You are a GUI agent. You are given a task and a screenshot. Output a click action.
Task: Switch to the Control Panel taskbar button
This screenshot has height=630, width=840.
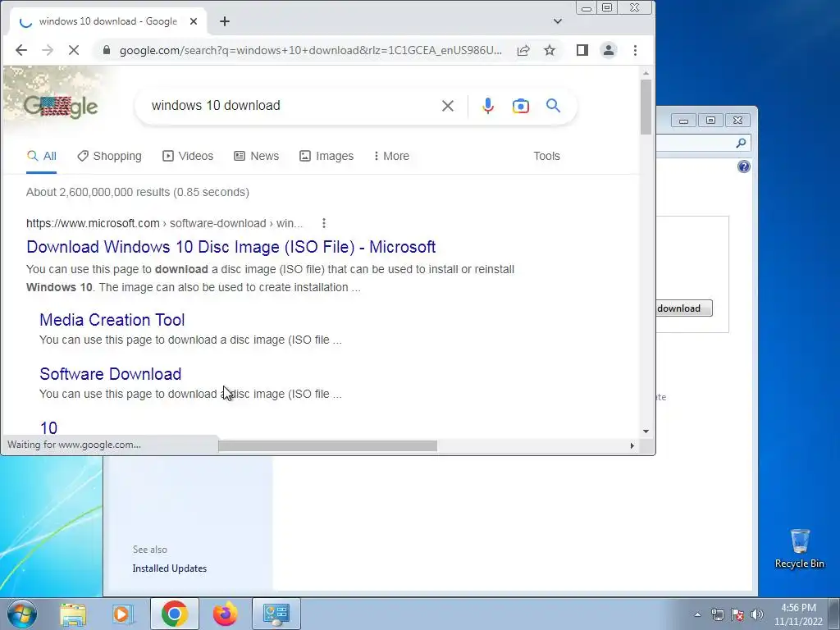pyautogui.click(x=276, y=614)
